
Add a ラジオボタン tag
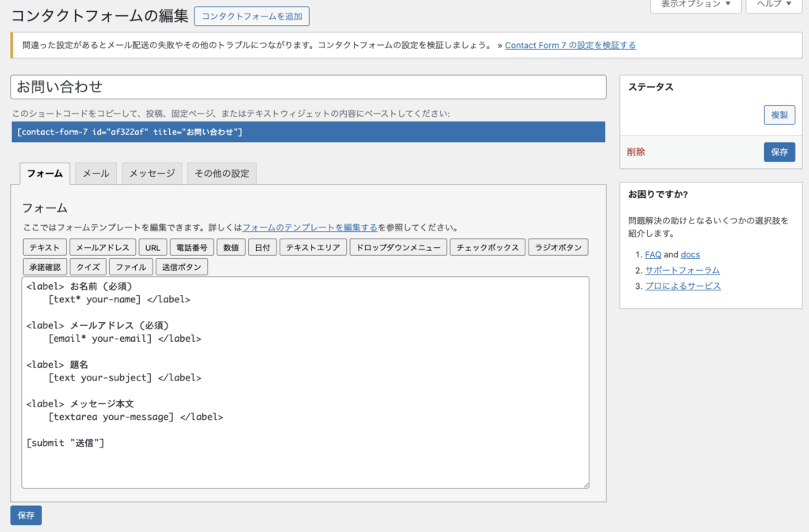click(x=558, y=248)
